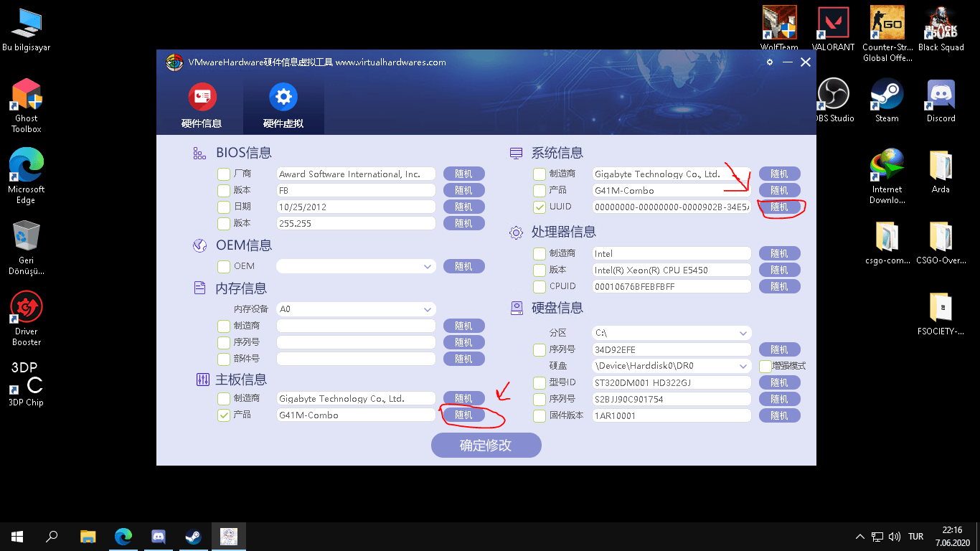Open taskbar search magnifier
The height and width of the screenshot is (551, 980).
point(52,537)
